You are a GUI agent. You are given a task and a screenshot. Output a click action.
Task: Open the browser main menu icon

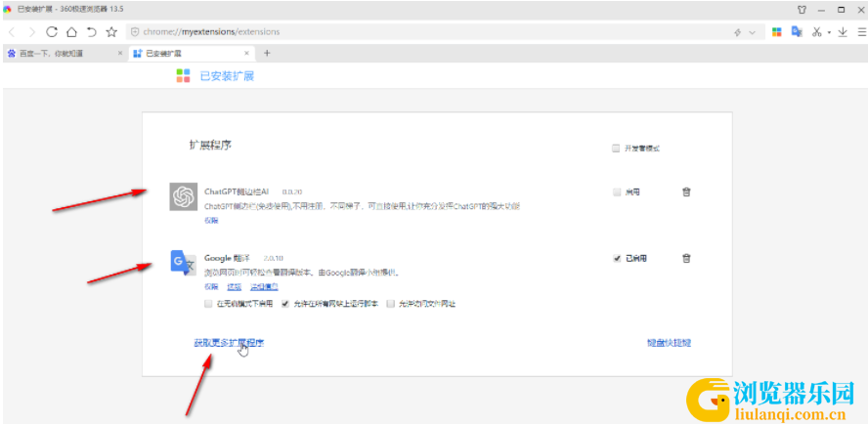click(x=861, y=32)
